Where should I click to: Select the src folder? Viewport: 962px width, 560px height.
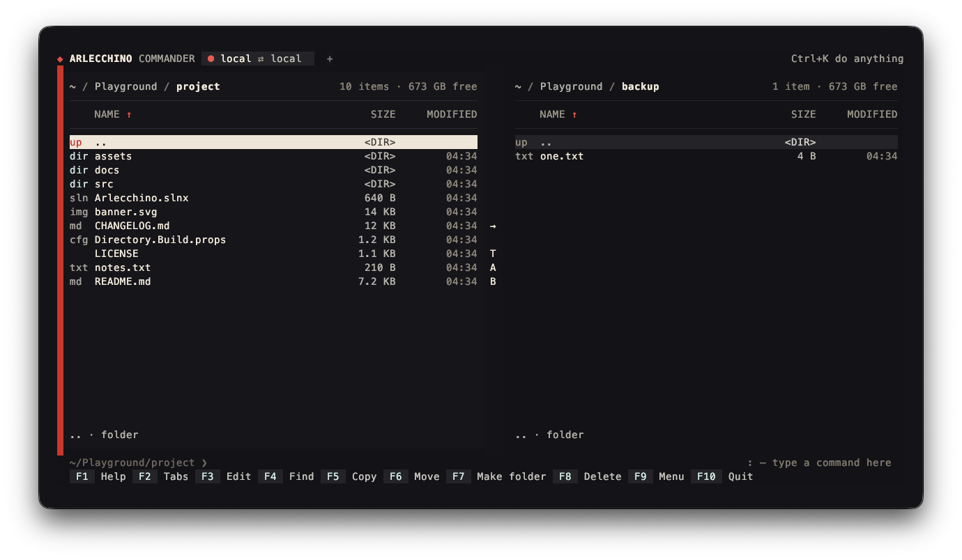(273, 184)
